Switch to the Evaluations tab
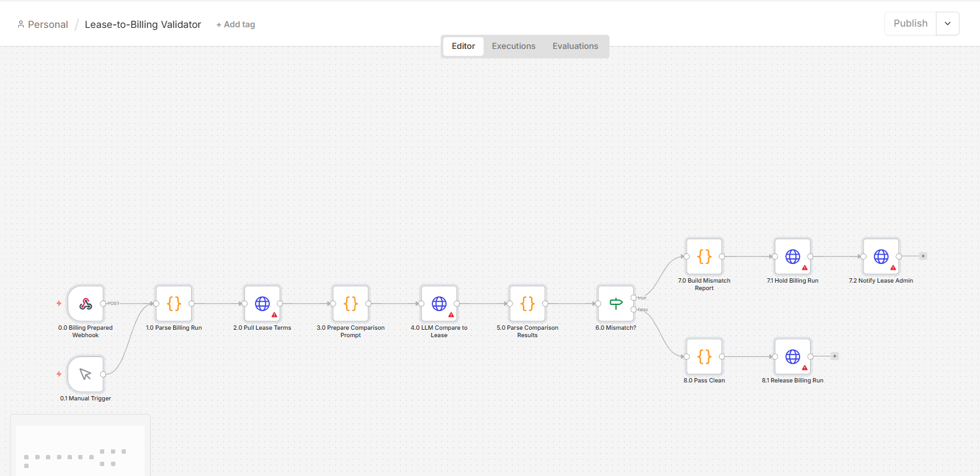The height and width of the screenshot is (476, 980). (x=576, y=46)
